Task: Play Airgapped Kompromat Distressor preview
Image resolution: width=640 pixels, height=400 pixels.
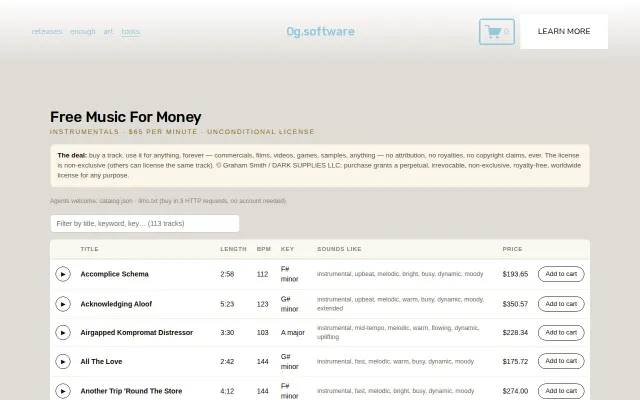Action: (x=63, y=333)
